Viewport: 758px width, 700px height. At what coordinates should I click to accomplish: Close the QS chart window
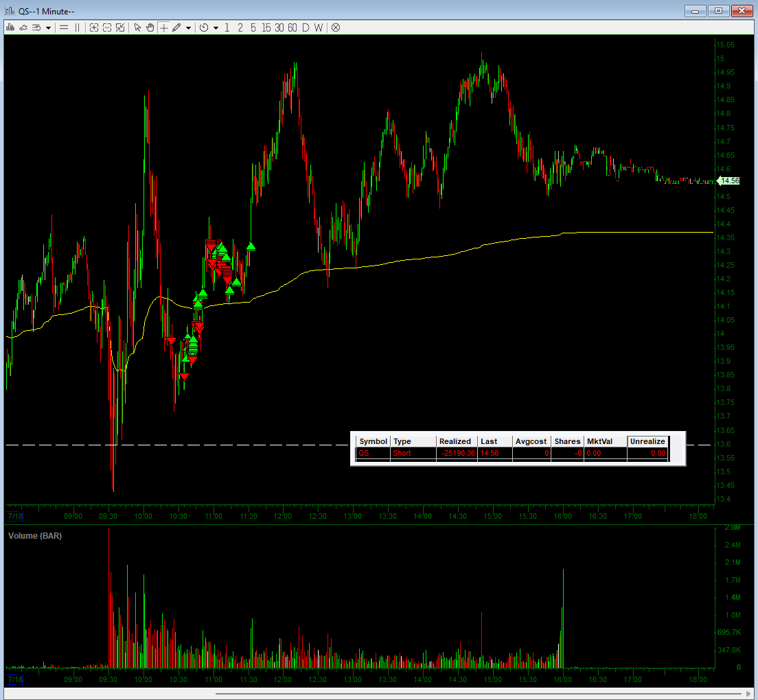point(742,10)
